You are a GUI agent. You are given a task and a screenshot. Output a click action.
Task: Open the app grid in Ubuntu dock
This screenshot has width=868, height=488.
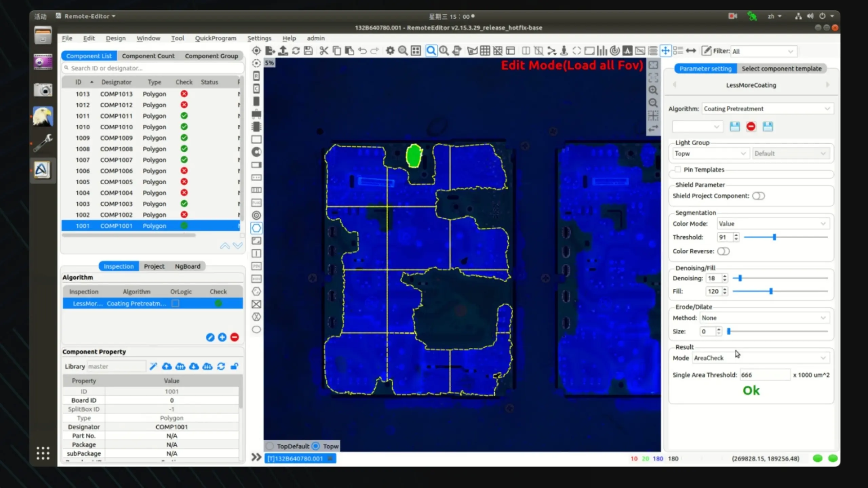click(43, 453)
